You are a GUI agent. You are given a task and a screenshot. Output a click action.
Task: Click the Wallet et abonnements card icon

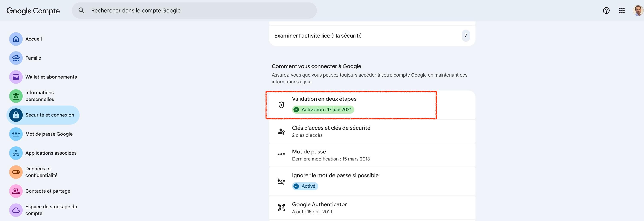[16, 77]
